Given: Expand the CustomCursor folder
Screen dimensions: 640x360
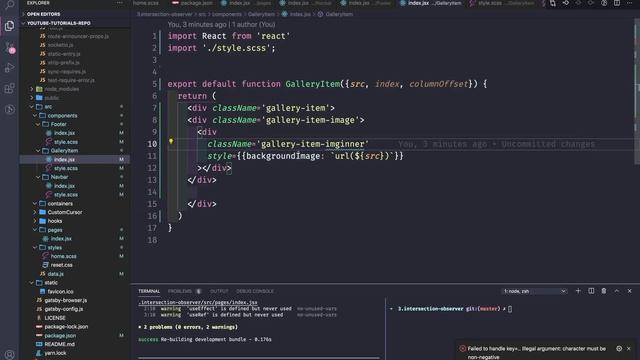Looking at the screenshot, I should pyautogui.click(x=35, y=212).
